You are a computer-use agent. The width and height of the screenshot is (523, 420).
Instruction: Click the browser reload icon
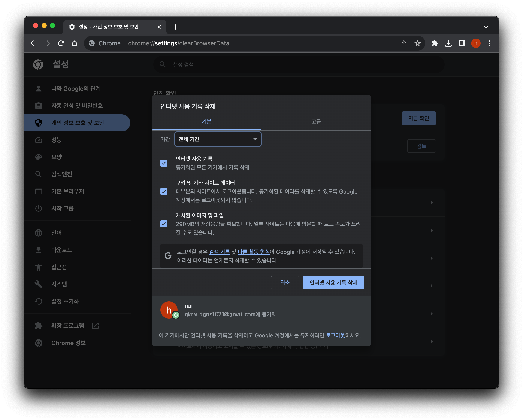(61, 43)
